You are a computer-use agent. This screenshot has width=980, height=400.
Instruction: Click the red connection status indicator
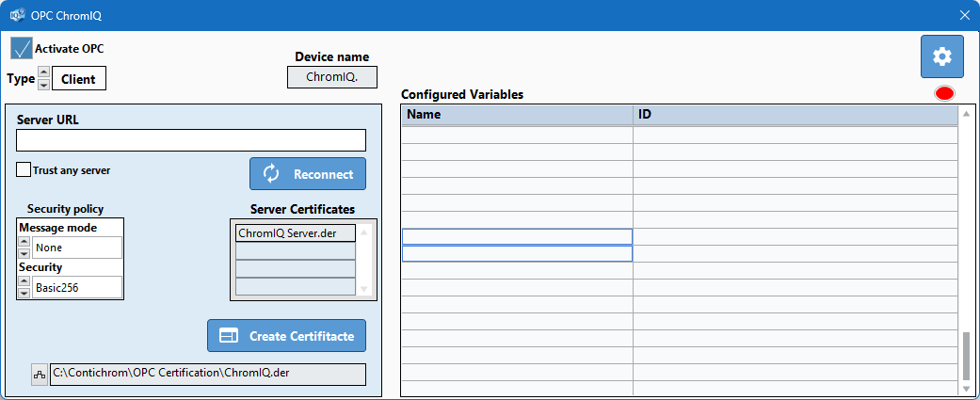(x=944, y=93)
